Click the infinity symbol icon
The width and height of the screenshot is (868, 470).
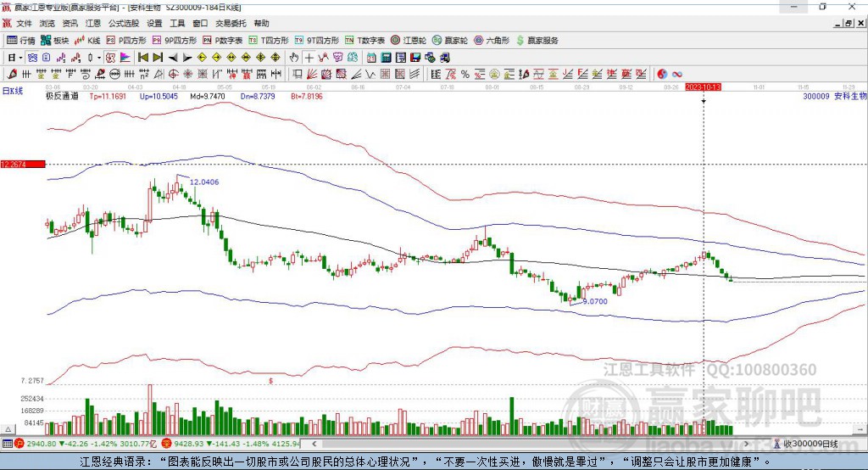click(677, 75)
